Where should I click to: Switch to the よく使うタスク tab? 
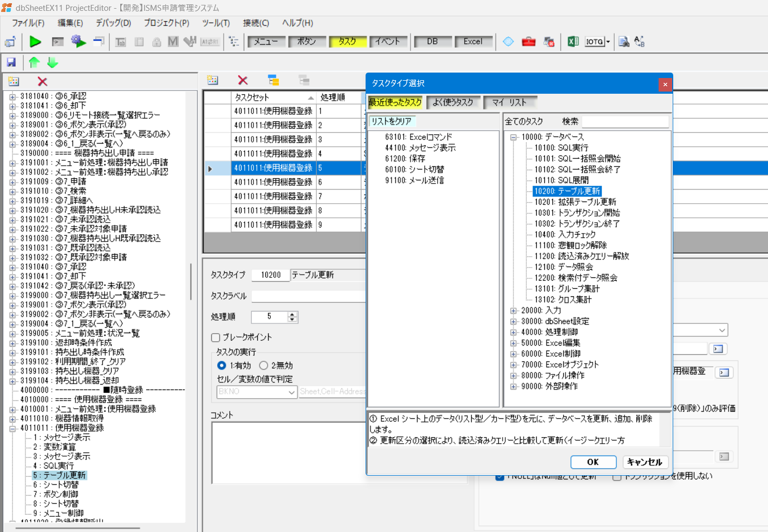(453, 102)
